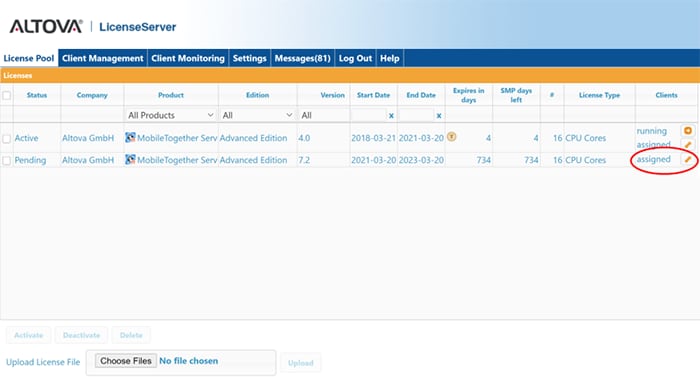Click the version 4.0 cell
Viewport: 700px width, 377px height.
pos(304,138)
